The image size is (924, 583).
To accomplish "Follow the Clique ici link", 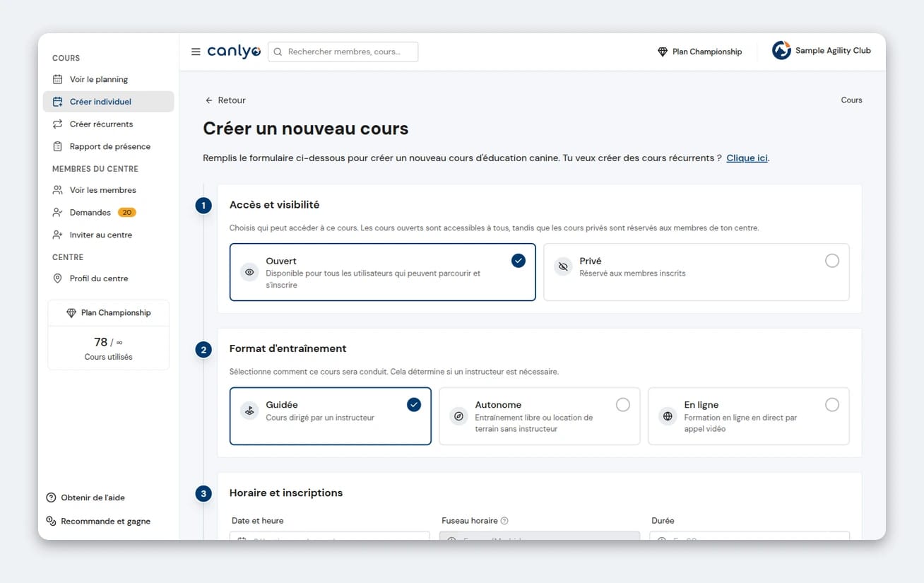I will click(x=747, y=158).
